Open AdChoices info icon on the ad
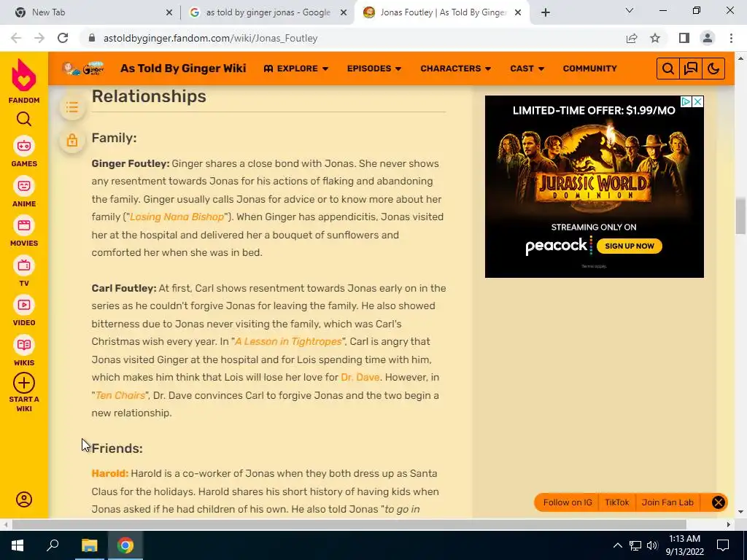Image resolution: width=747 pixels, height=560 pixels. coord(686,101)
